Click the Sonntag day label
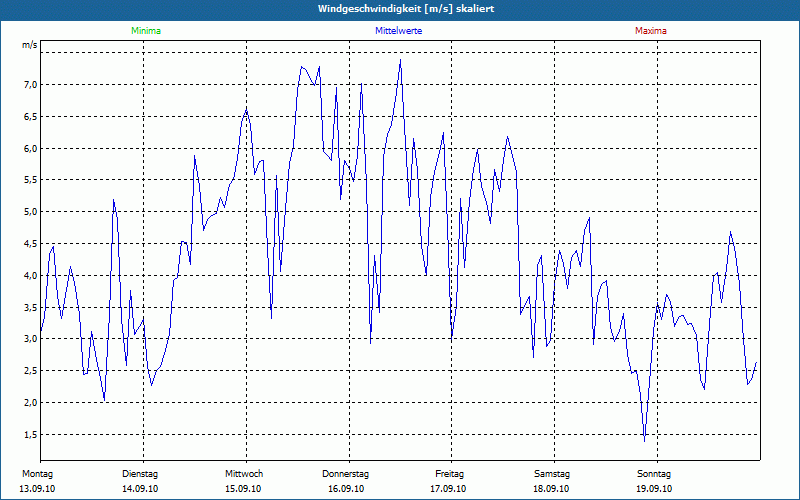Image resolution: width=800 pixels, height=500 pixels. point(654,474)
